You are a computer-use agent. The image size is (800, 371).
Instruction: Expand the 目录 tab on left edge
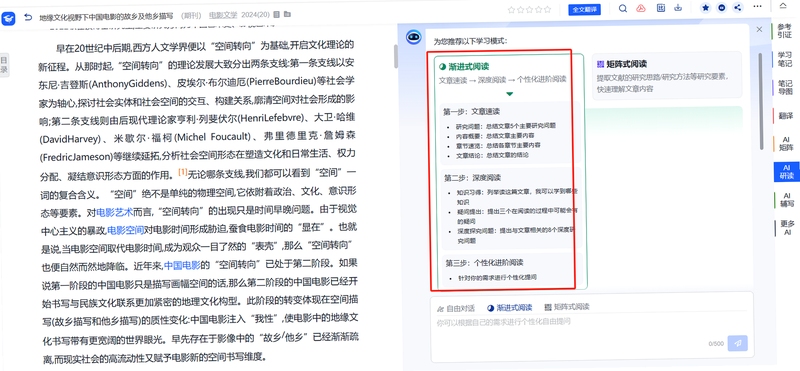(x=4, y=64)
